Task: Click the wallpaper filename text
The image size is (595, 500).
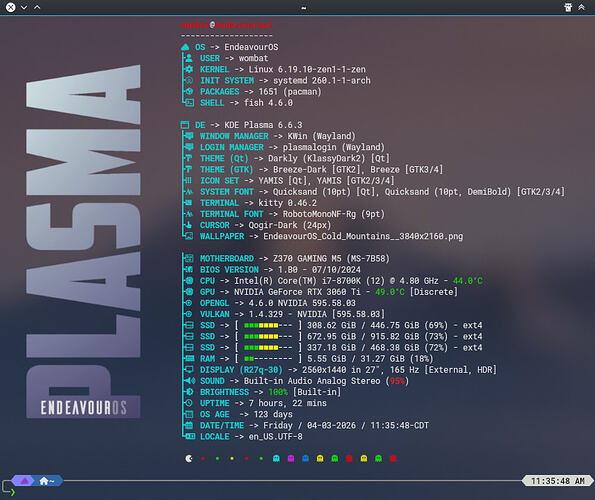Action: (x=363, y=236)
